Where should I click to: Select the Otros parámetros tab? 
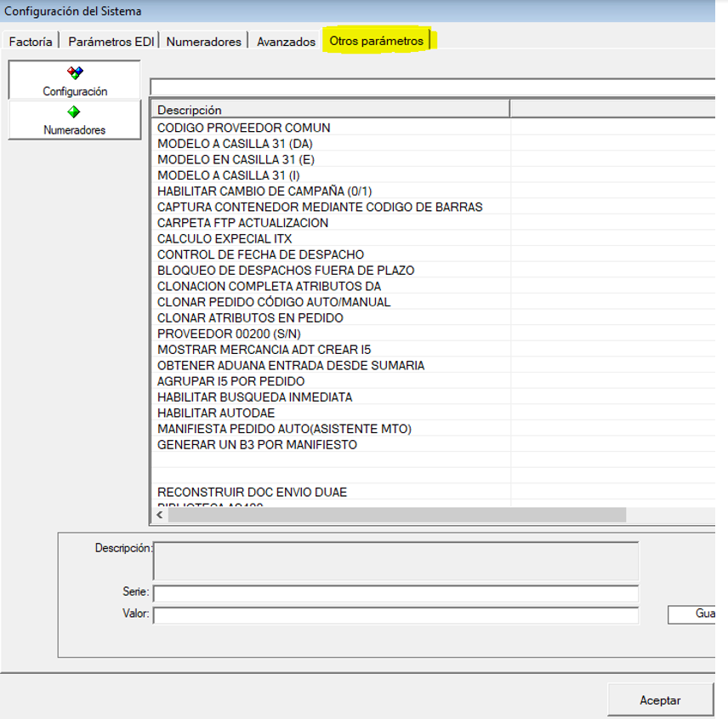[x=376, y=41]
